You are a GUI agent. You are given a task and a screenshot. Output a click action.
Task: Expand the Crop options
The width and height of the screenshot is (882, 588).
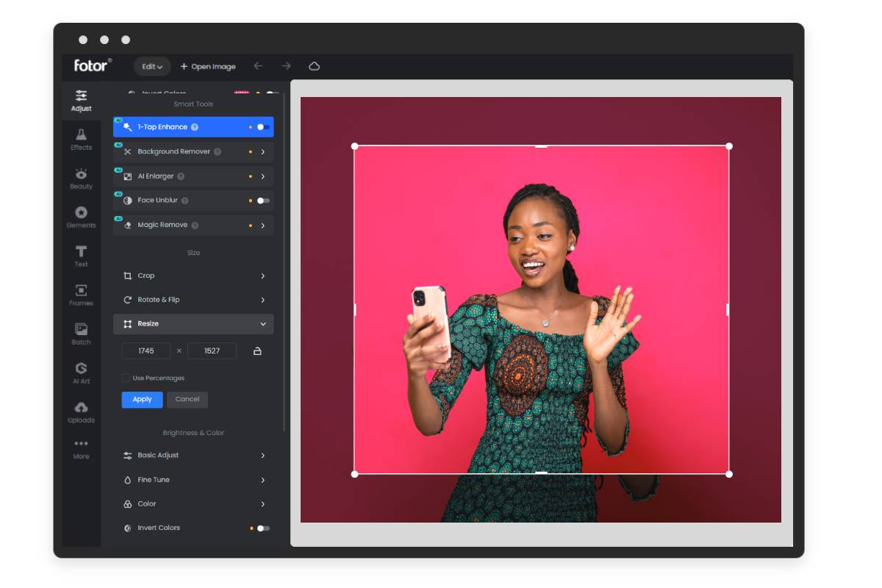(193, 275)
